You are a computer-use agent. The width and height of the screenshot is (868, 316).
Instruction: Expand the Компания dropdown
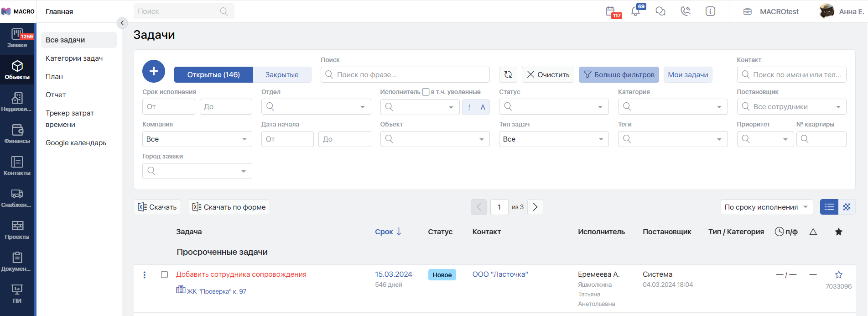(x=197, y=139)
